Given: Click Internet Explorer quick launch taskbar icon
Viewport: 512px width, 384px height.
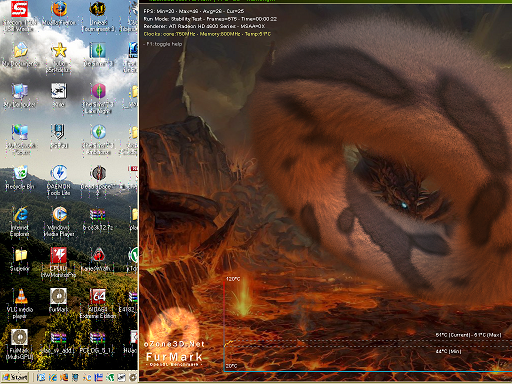Looking at the screenshot, I should tap(52, 377).
